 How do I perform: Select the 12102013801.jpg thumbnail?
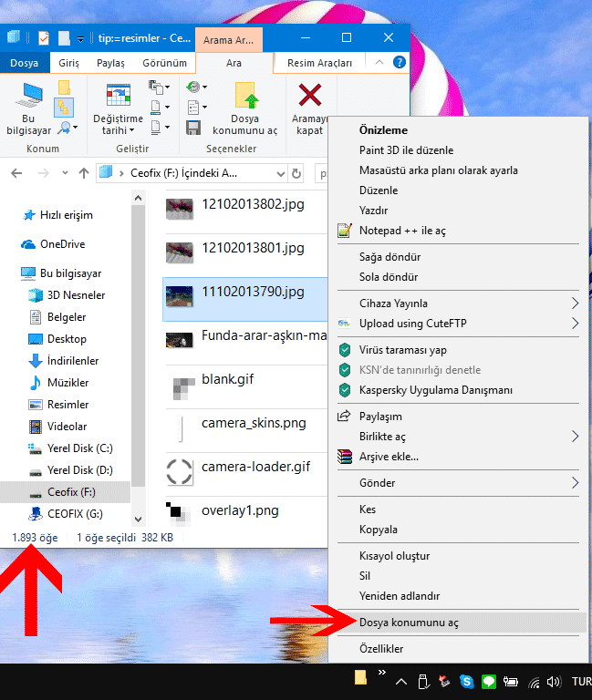179,252
